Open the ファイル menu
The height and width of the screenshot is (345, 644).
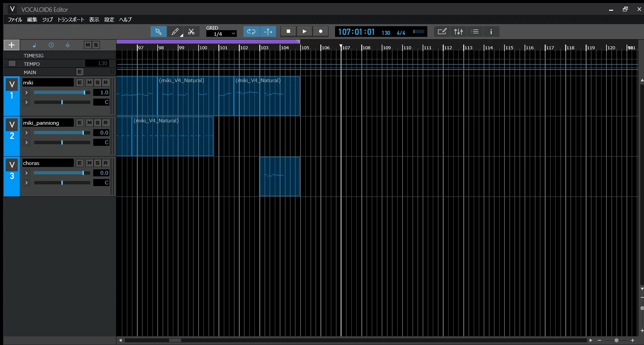pyautogui.click(x=15, y=19)
